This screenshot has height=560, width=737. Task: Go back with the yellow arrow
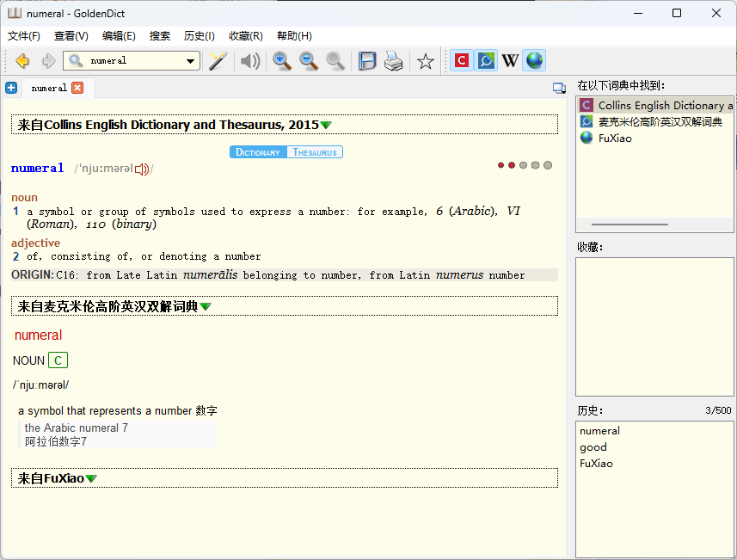(22, 61)
